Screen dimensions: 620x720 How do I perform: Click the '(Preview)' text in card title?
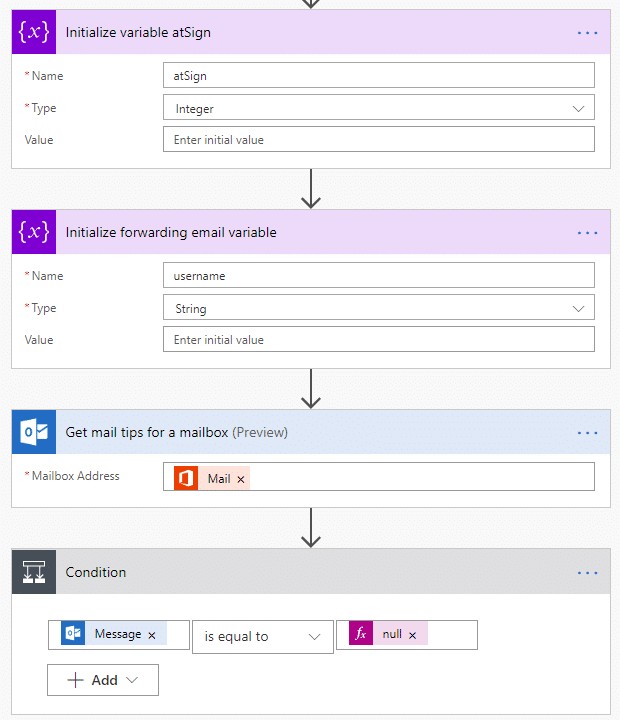point(260,433)
